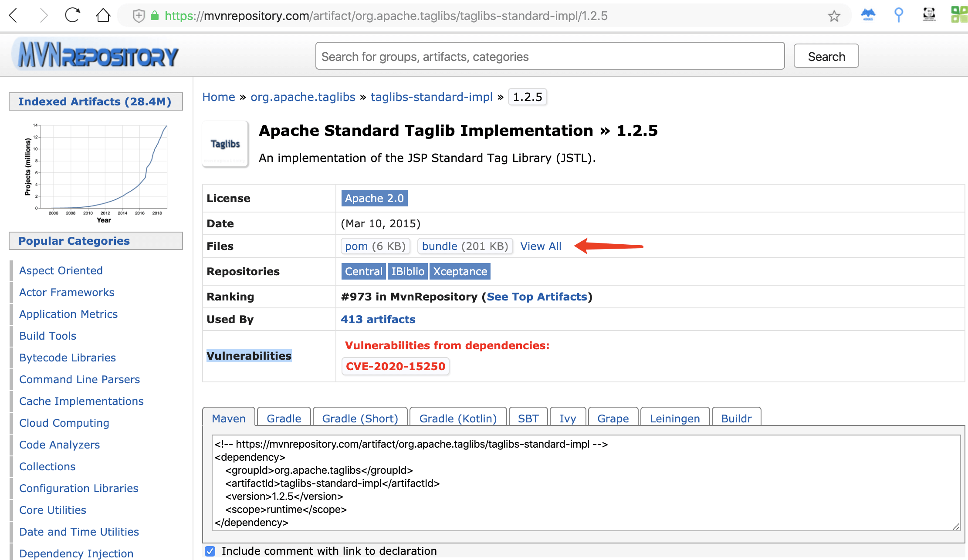Bookmark this page with the star icon
The height and width of the screenshot is (560, 968).
click(834, 16)
